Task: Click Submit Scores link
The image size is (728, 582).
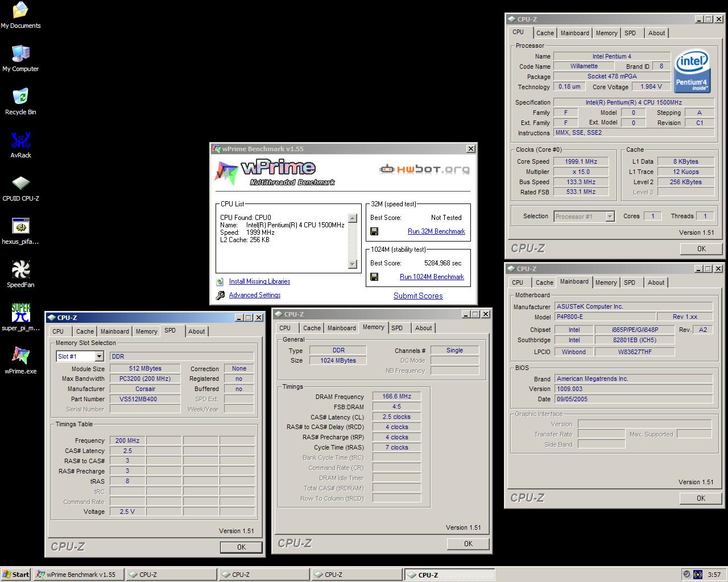Action: (418, 296)
